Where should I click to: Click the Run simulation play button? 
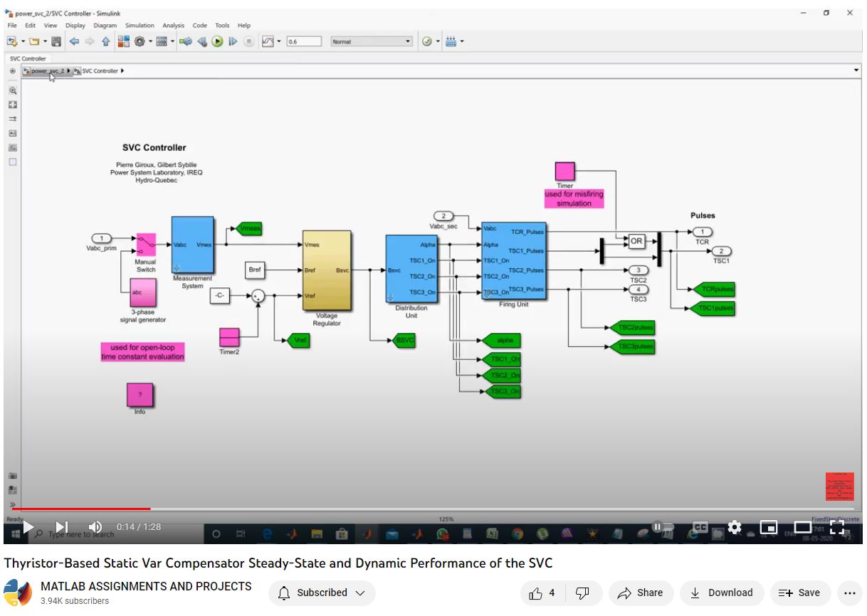click(218, 42)
